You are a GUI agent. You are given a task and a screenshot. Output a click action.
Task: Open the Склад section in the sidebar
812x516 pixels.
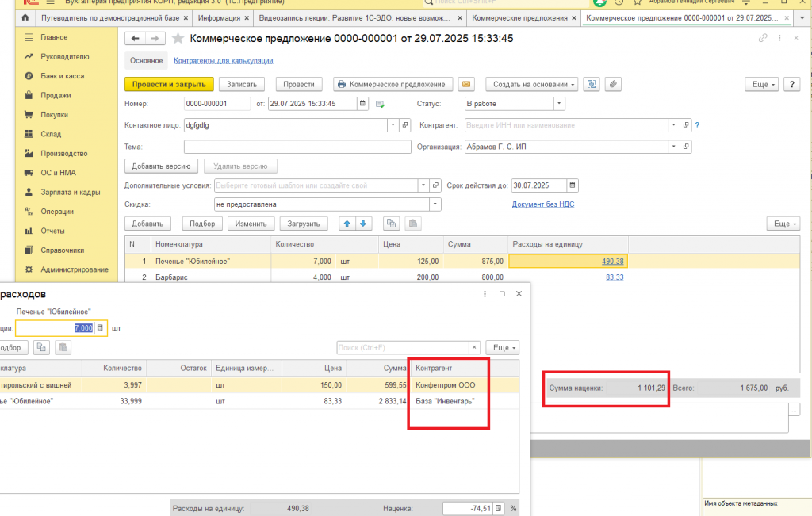tap(51, 134)
